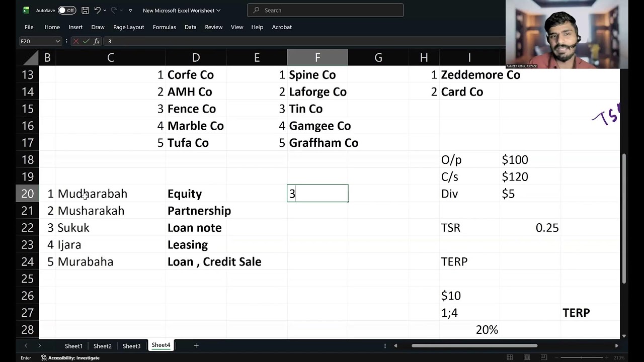Open the Data ribbon tab
The width and height of the screenshot is (644, 362).
coord(190,27)
